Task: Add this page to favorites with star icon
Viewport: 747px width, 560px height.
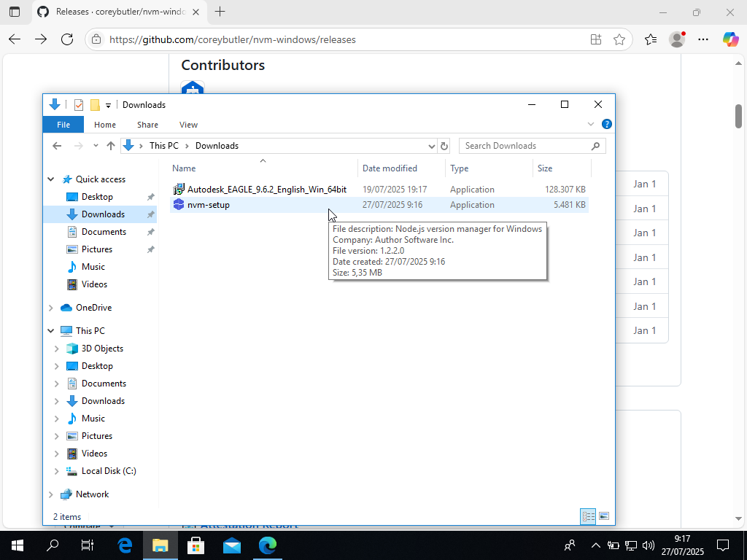Action: click(x=620, y=39)
